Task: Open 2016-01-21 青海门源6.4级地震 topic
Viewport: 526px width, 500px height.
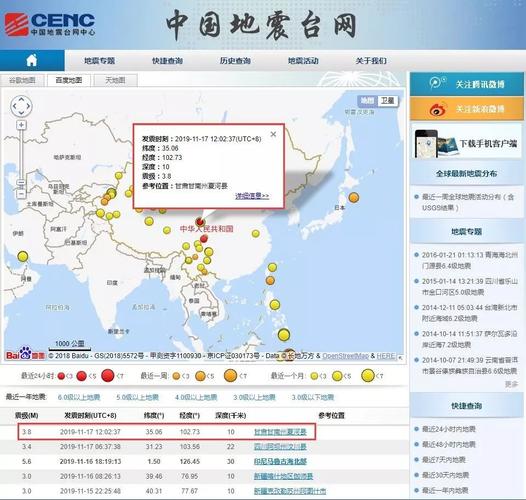Action: [470, 260]
